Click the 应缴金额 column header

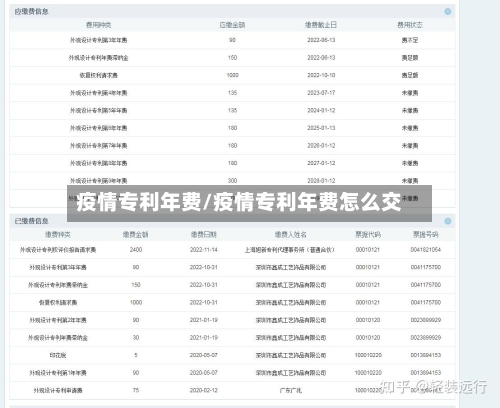pos(232,25)
